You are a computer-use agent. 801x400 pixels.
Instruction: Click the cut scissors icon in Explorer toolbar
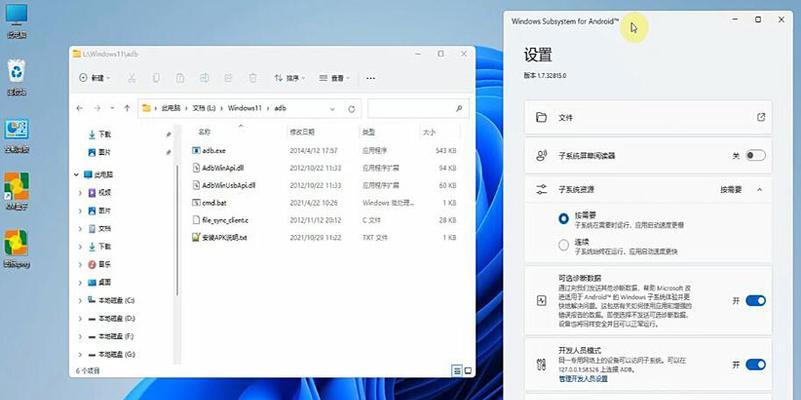pyautogui.click(x=131, y=78)
